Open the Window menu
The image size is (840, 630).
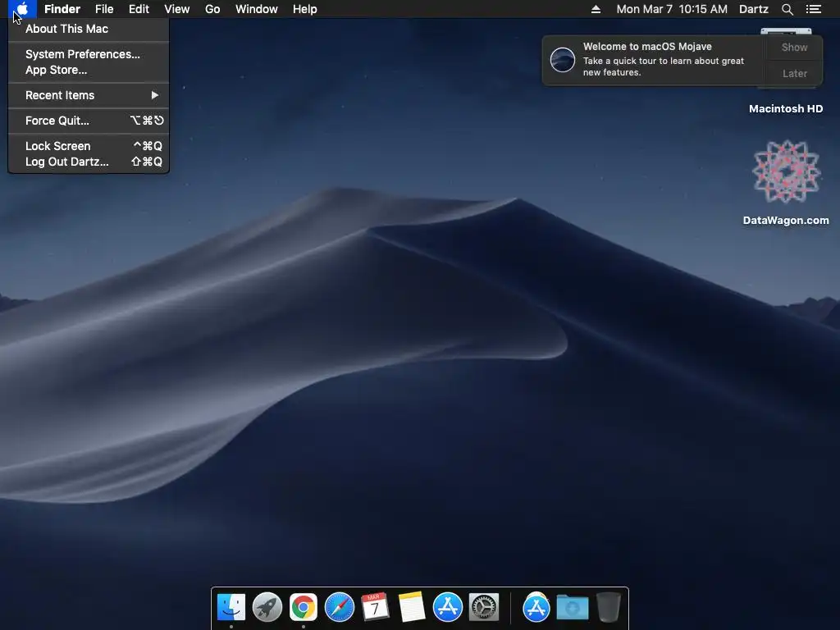257,9
